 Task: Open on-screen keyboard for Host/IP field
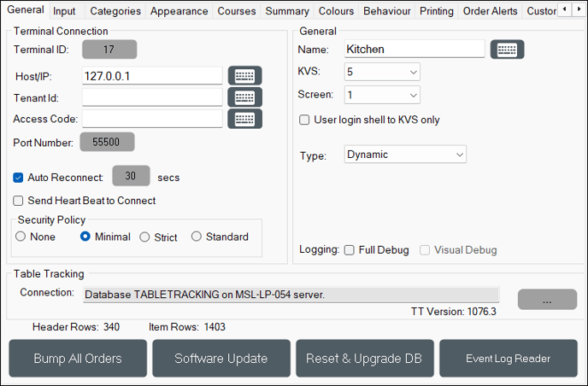tap(245, 76)
